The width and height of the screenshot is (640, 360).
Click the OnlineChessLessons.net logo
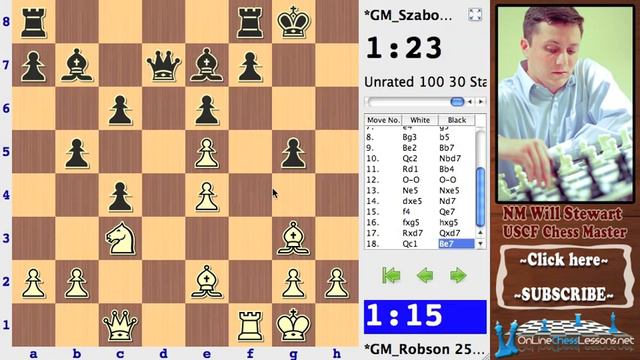pyautogui.click(x=564, y=335)
